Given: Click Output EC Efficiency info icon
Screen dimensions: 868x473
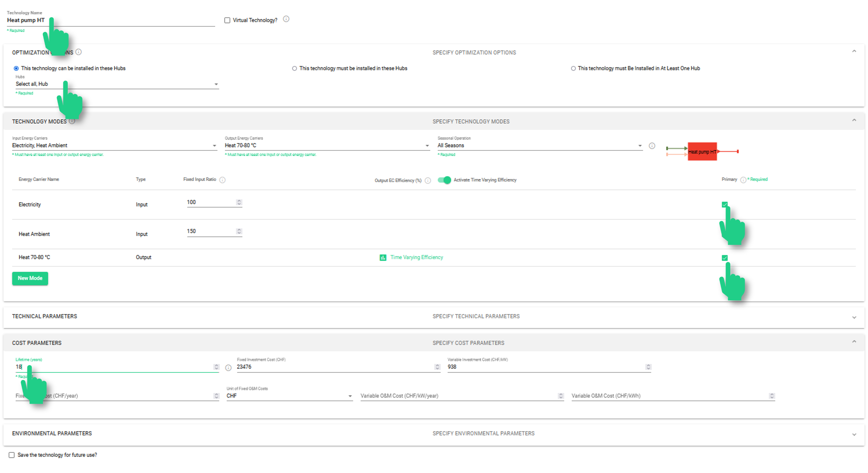Looking at the screenshot, I should tap(428, 180).
